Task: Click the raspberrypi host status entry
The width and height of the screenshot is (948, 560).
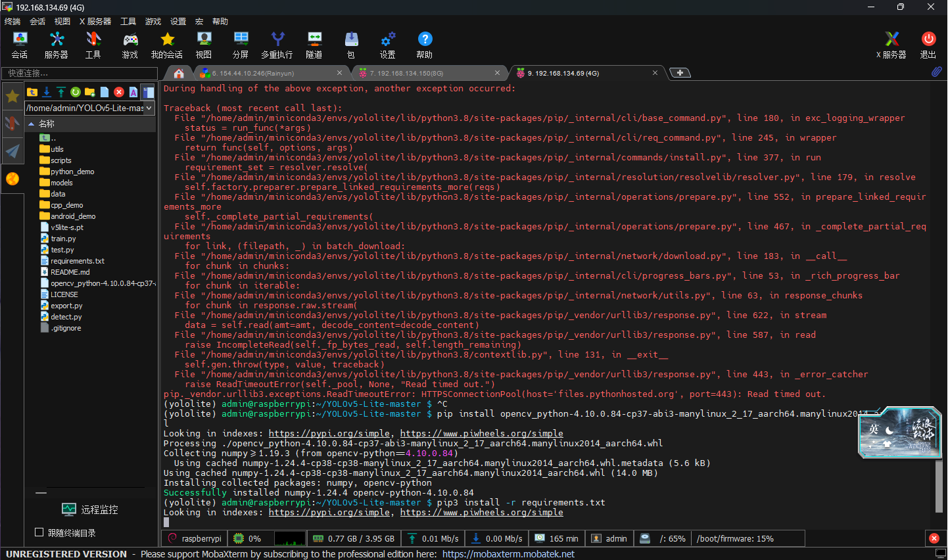Action: point(195,538)
